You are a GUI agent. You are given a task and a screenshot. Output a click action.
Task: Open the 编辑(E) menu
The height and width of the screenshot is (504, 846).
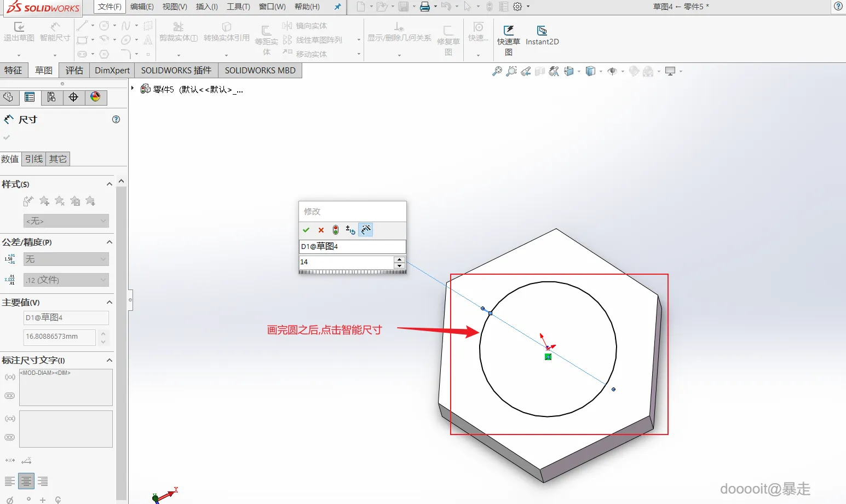point(142,7)
